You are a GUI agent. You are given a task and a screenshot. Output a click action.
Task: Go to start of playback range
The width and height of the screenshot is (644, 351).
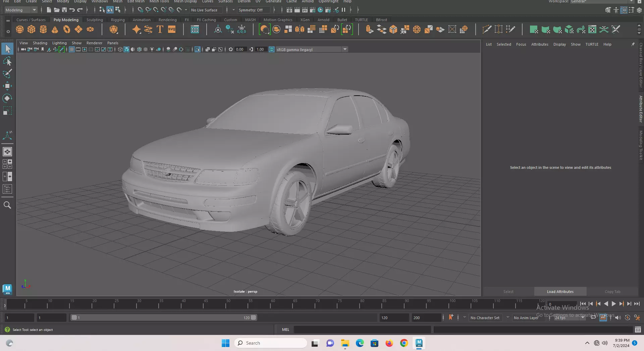pyautogui.click(x=583, y=304)
